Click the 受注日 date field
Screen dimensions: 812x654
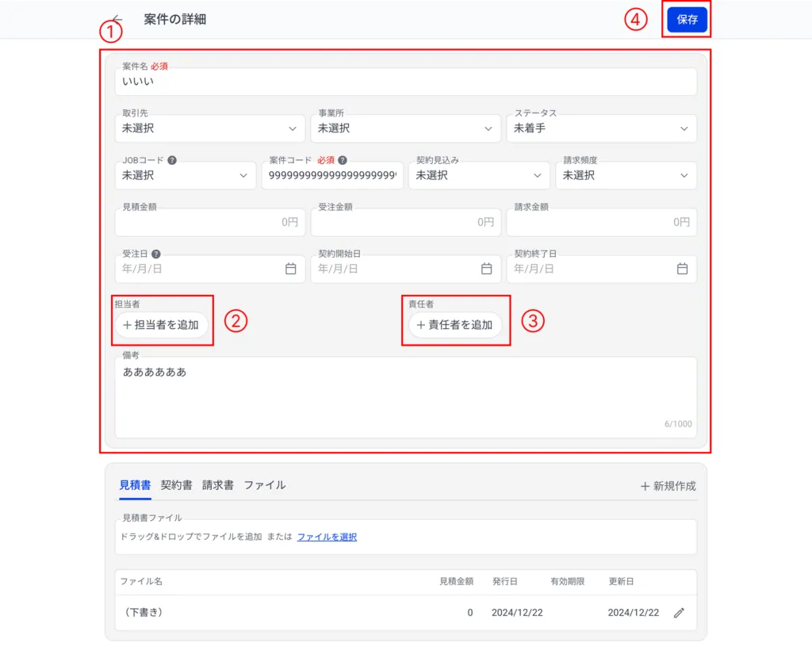click(x=209, y=269)
